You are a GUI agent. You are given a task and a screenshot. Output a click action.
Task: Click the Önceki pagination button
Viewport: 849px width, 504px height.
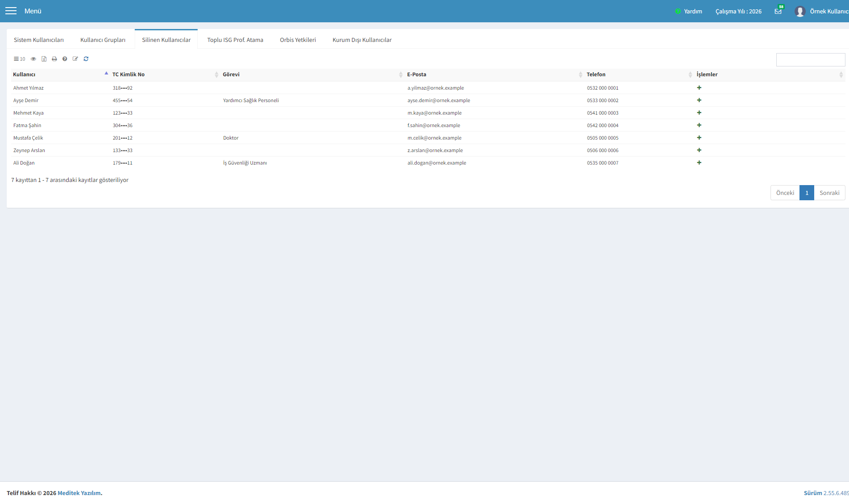click(x=785, y=193)
